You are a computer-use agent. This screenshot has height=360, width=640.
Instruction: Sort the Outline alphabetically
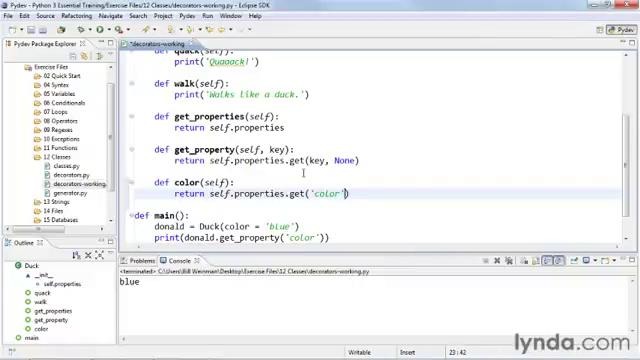click(76, 256)
